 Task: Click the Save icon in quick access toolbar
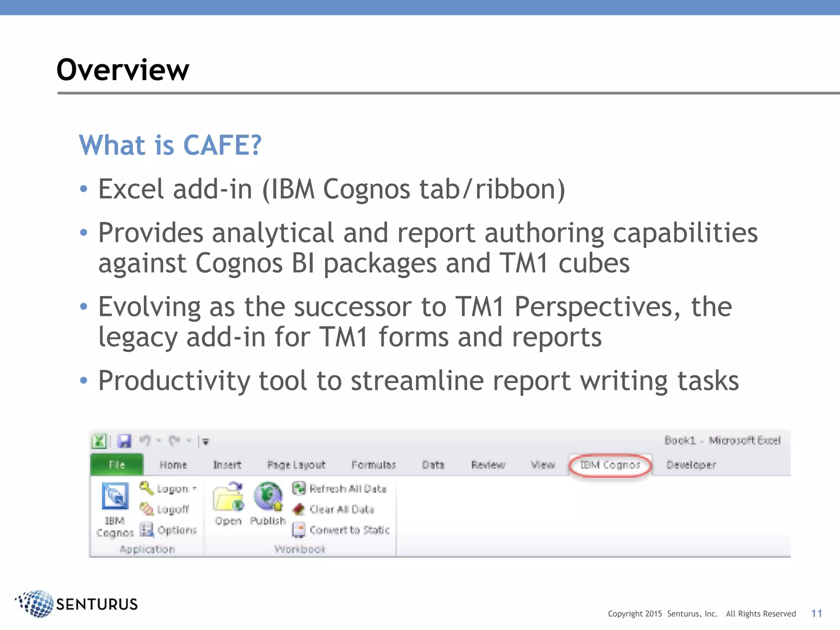124,441
